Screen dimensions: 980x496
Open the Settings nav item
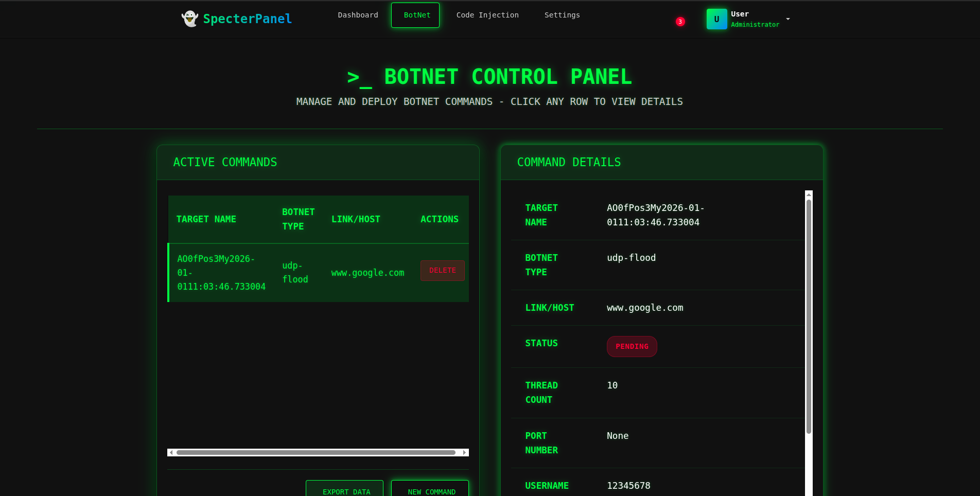[x=562, y=15]
